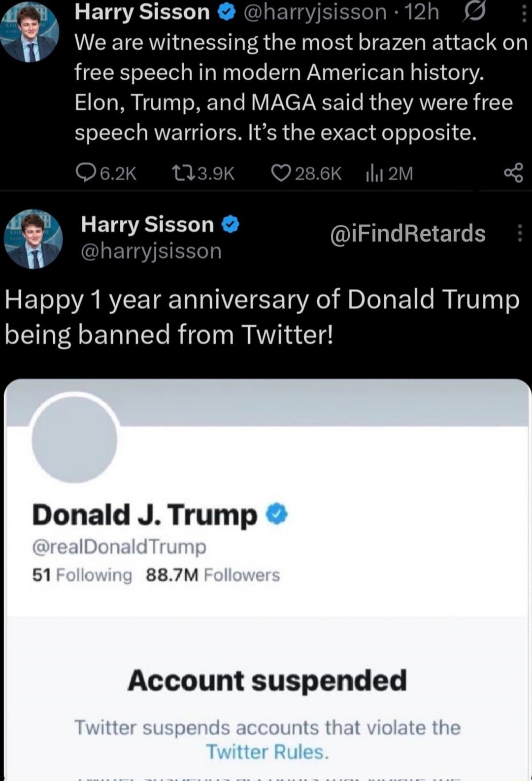Image resolution: width=532 pixels, height=781 pixels.
Task: Click the verified badge beside Donald J. Trump
Action: tap(276, 514)
